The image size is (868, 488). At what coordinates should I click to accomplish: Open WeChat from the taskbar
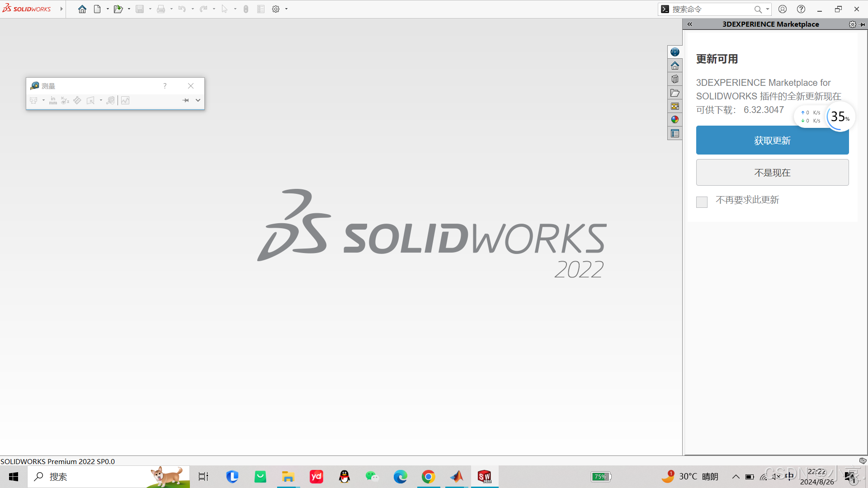tap(372, 477)
